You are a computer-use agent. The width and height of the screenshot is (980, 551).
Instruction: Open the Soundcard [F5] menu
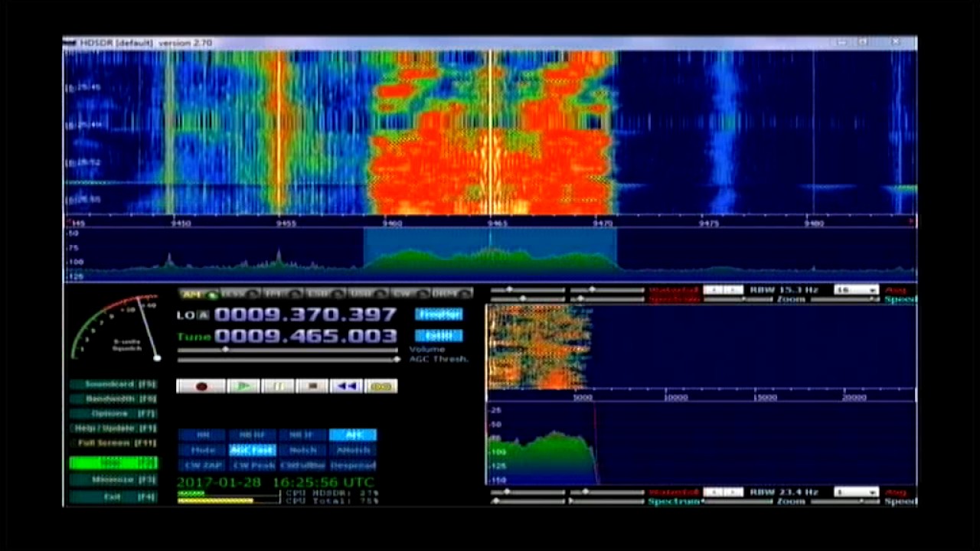click(113, 384)
